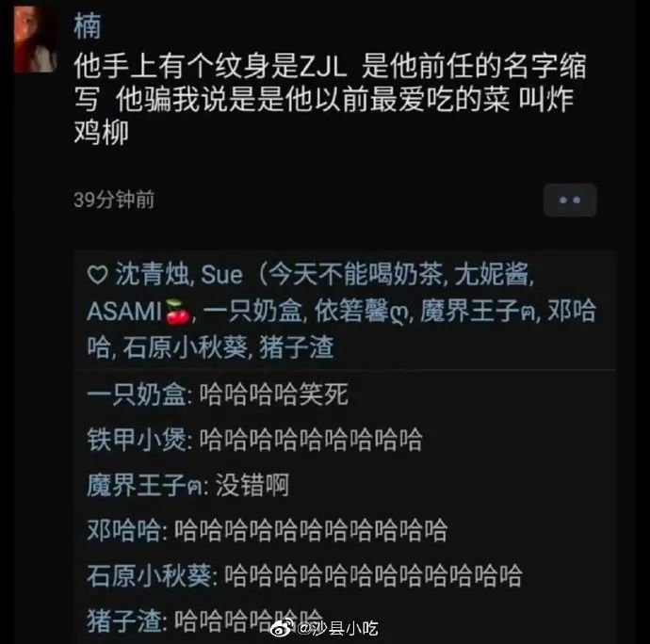Tap the heart icon in likes list

98,275
